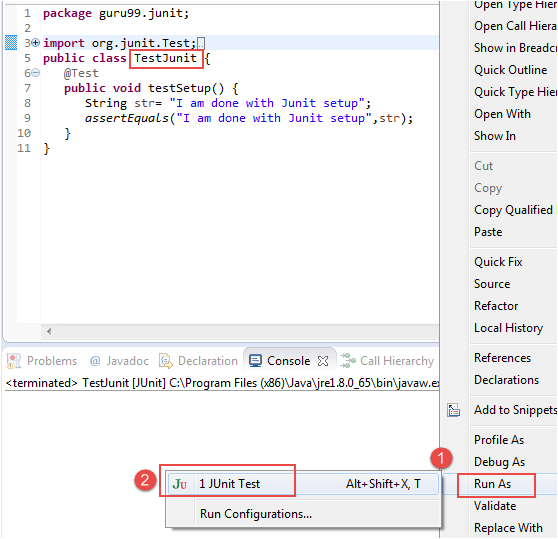The height and width of the screenshot is (539, 558).
Task: Click the JUnit 'Ju' icon in submenu
Action: tap(180, 484)
